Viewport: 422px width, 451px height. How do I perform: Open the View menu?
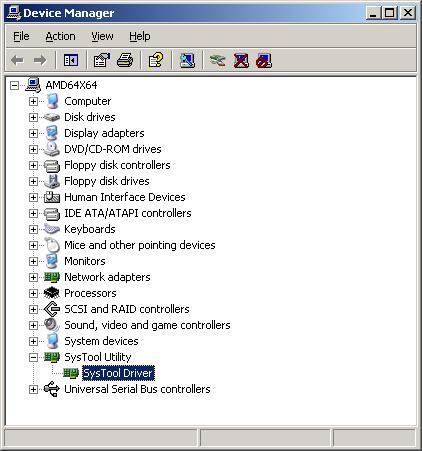click(102, 36)
